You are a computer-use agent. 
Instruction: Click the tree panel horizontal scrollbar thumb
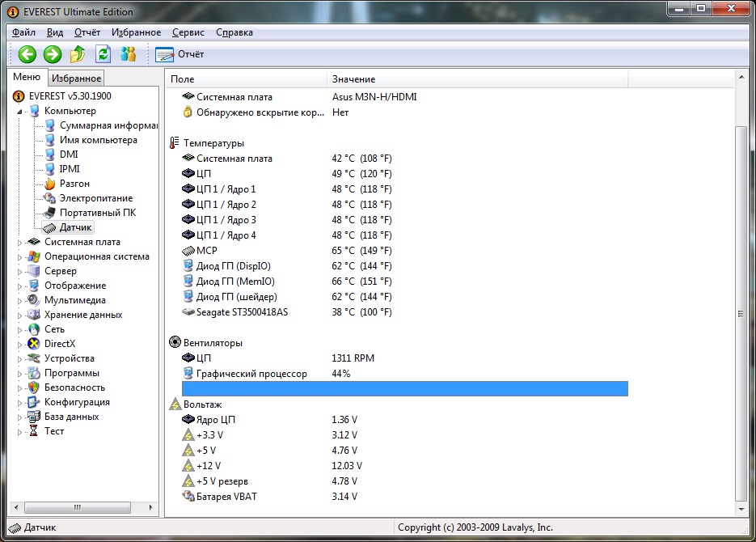coord(78,507)
